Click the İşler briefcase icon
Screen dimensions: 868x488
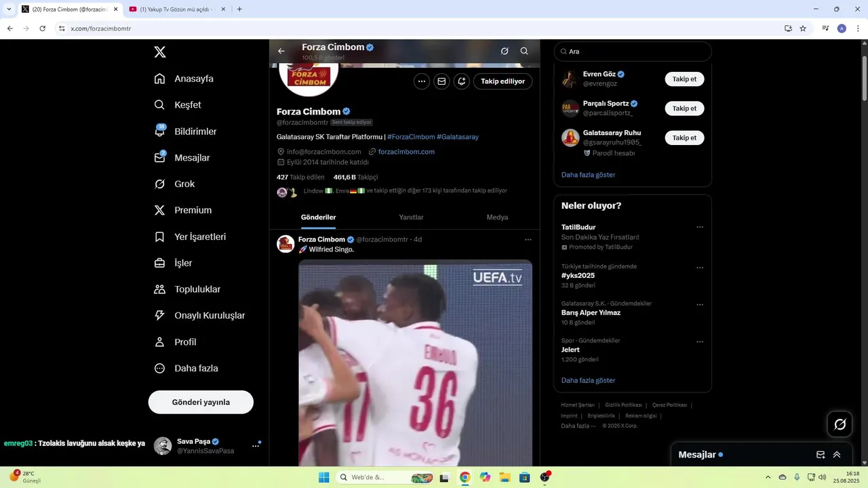(159, 263)
